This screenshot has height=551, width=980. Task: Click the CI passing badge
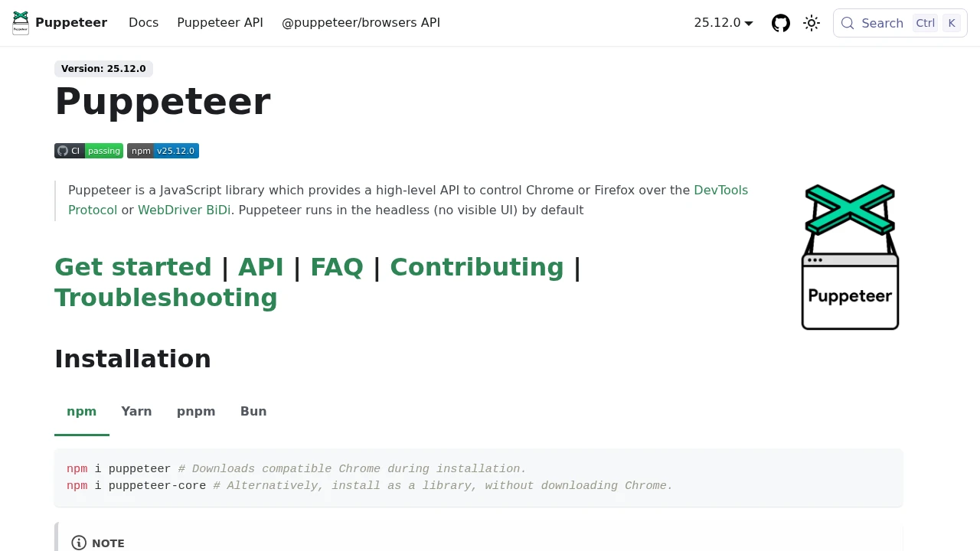click(89, 151)
